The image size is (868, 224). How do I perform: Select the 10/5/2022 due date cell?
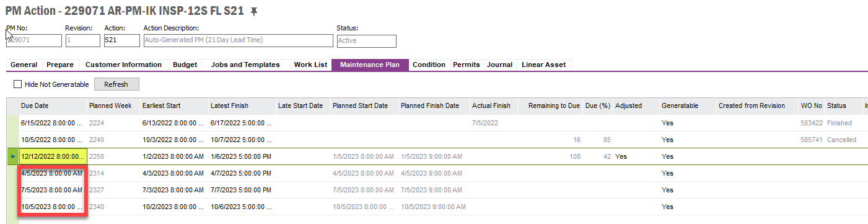pyautogui.click(x=53, y=140)
